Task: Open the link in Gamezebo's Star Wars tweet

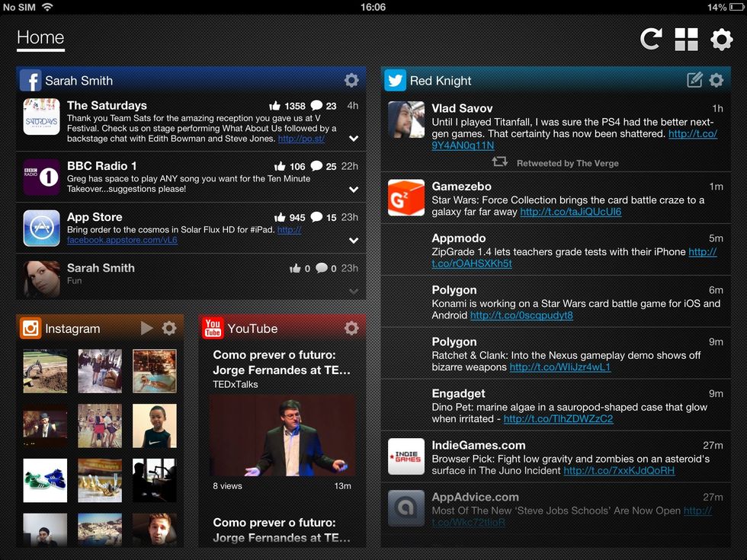Action: click(x=571, y=212)
